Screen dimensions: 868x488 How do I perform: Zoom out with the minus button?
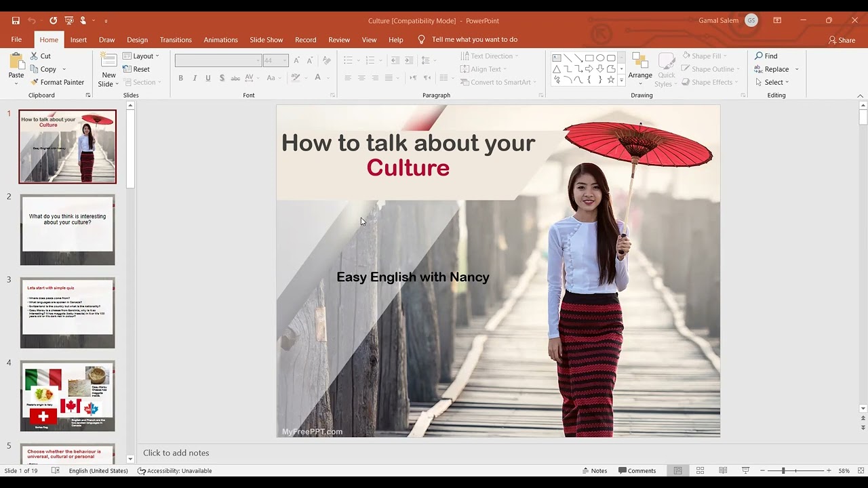tap(762, 470)
